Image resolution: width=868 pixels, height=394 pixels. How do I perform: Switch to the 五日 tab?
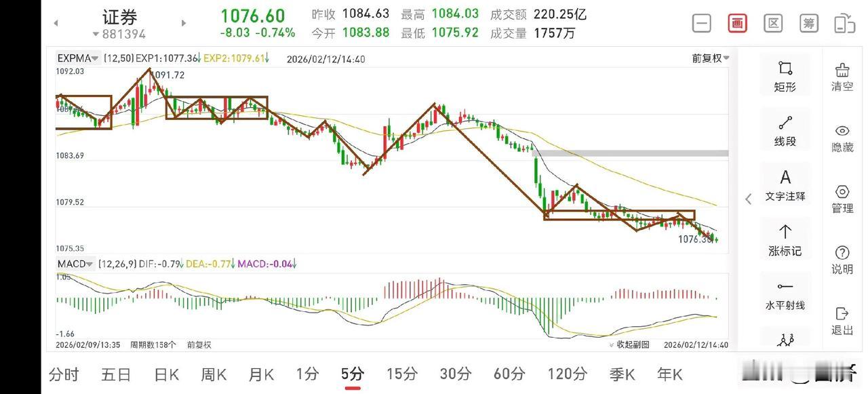[x=116, y=374]
